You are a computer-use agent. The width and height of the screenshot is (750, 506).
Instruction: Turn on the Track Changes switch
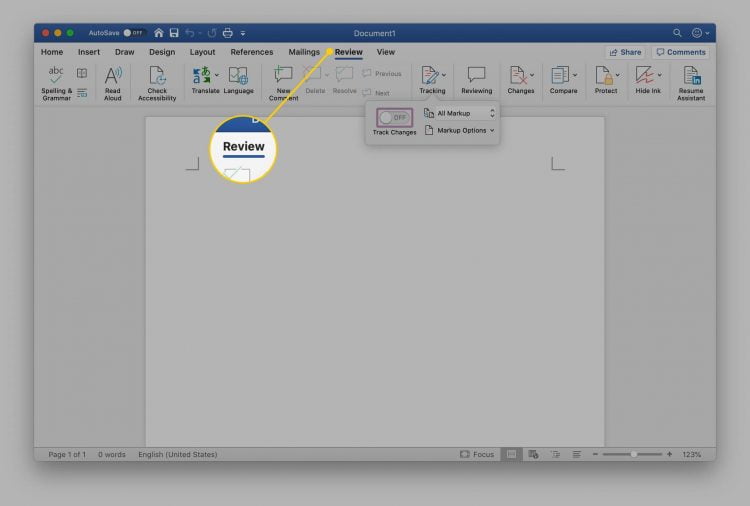(x=394, y=117)
